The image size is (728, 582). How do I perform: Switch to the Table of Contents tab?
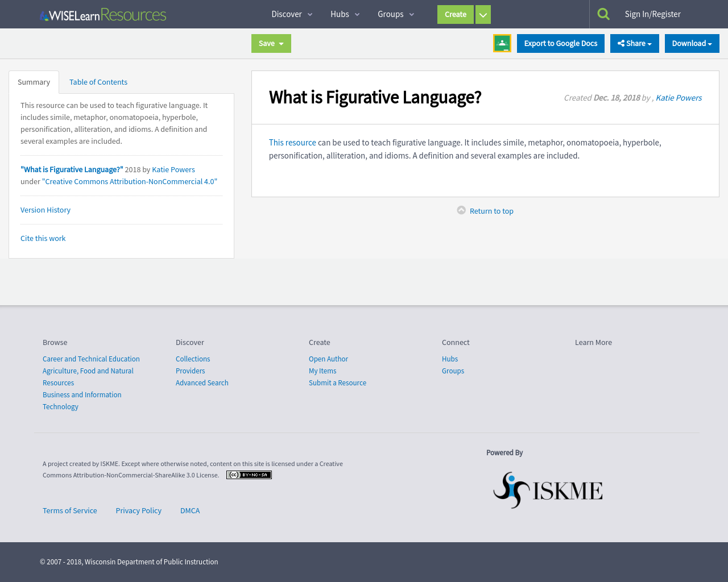coord(98,82)
